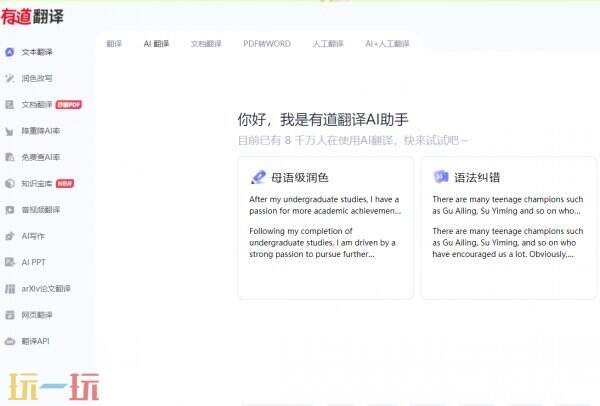The height and width of the screenshot is (406, 600).
Task: Choose the 母语级润色 example card
Action: (x=325, y=228)
